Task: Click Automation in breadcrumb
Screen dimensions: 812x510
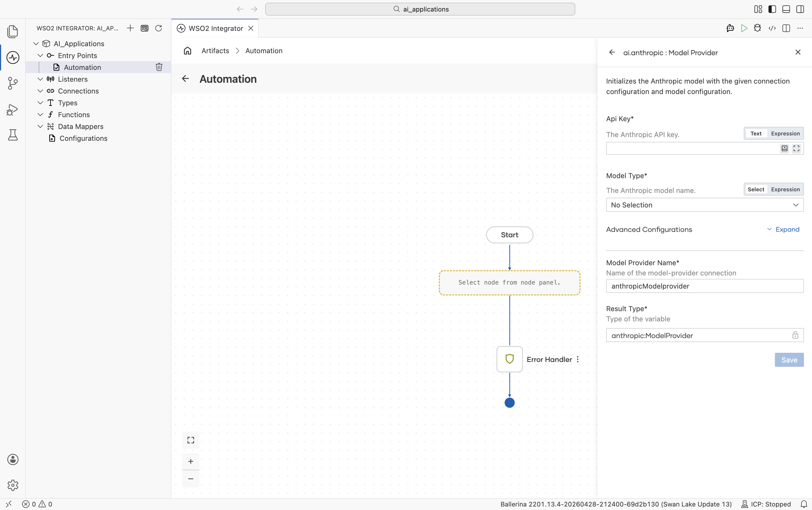Action: (x=264, y=51)
